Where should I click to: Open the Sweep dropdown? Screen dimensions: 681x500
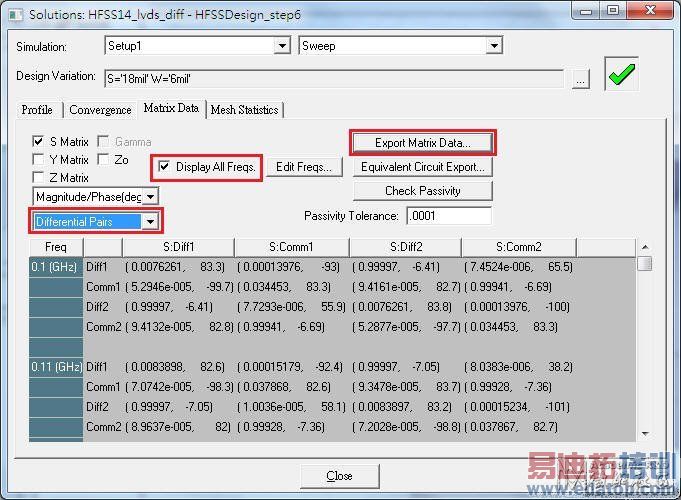[x=494, y=46]
